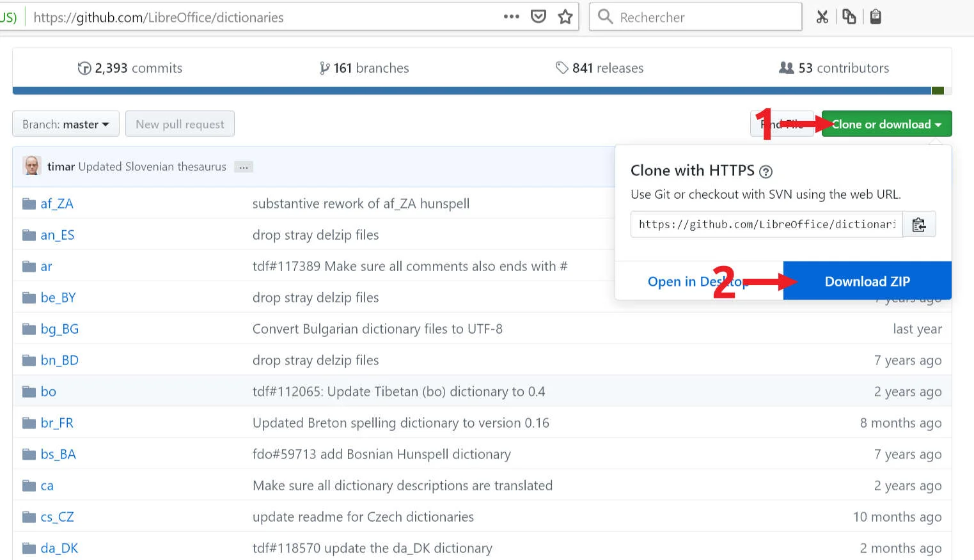This screenshot has width=974, height=560.
Task: Open the ar folder link
Action: pos(46,267)
